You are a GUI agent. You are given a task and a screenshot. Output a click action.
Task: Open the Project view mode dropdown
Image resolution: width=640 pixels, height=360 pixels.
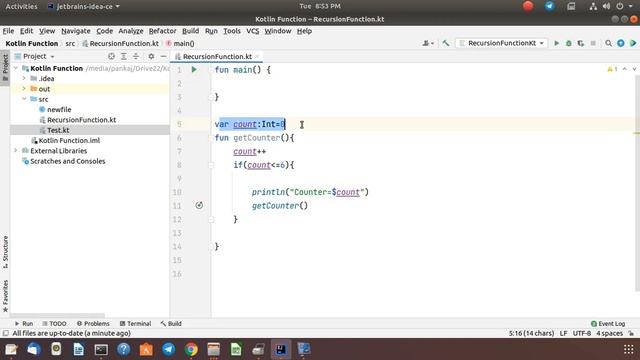pos(35,56)
